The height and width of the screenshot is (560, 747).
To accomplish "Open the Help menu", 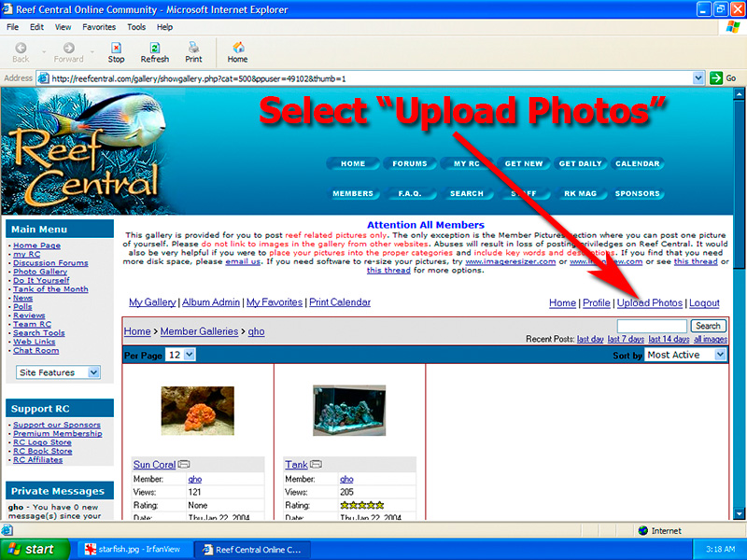I will tap(165, 27).
